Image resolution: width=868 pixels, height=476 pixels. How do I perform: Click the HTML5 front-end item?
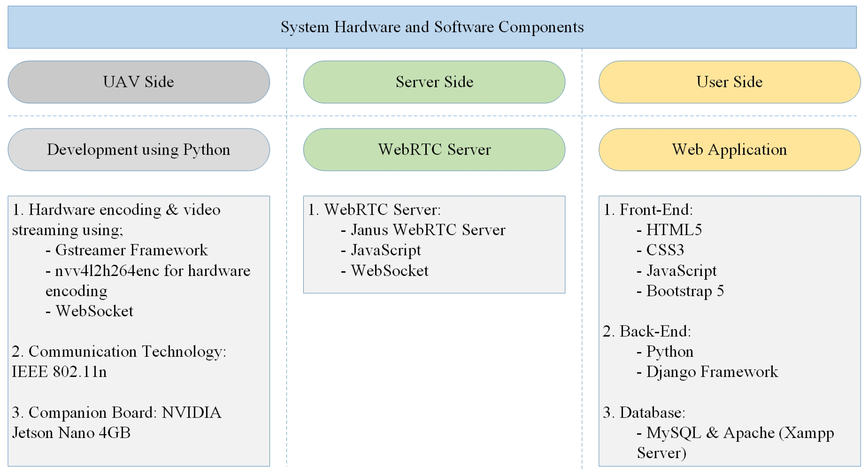click(x=674, y=230)
